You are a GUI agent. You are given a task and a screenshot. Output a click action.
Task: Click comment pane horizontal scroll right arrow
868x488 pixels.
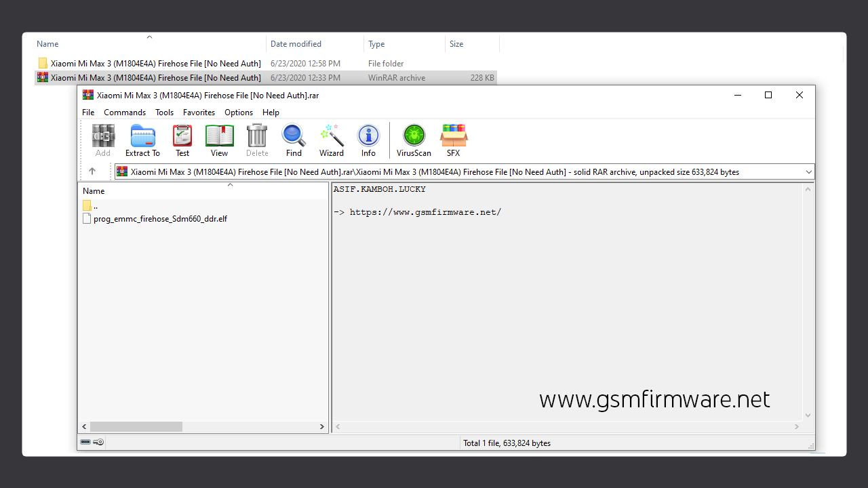pos(797,427)
